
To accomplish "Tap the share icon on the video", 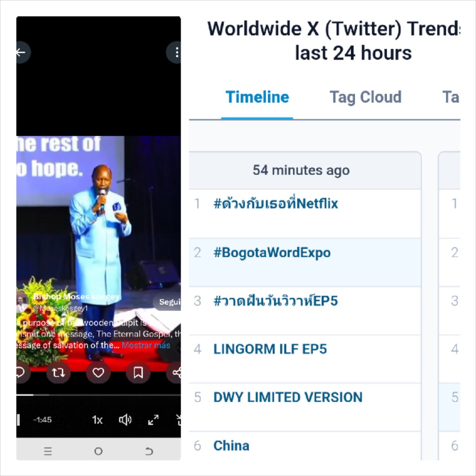I will 175,372.
